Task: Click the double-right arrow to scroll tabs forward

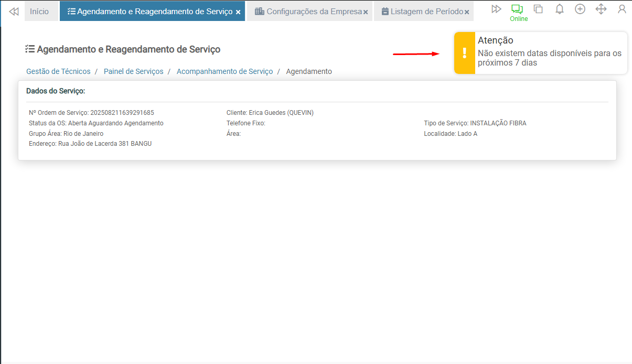Action: [x=496, y=9]
